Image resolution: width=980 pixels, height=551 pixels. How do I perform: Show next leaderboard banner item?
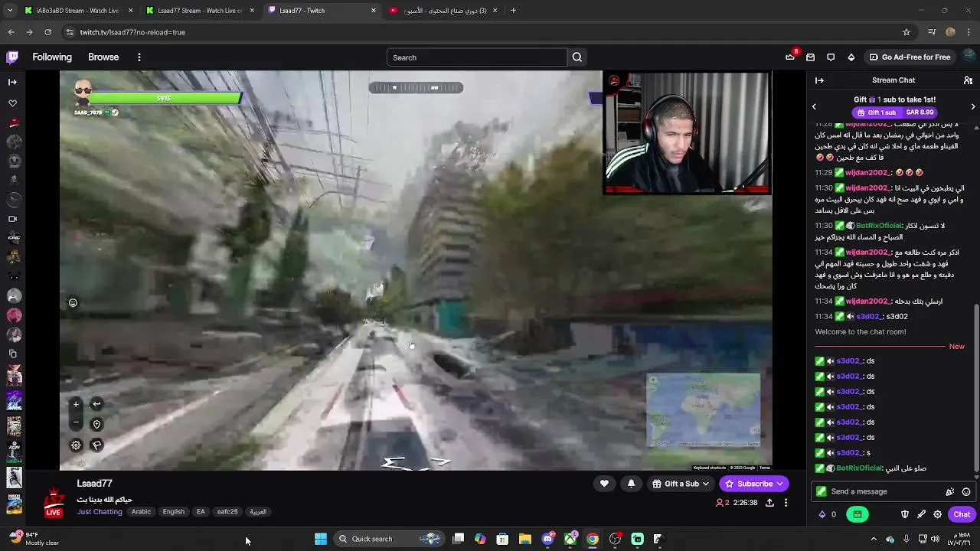coord(973,106)
